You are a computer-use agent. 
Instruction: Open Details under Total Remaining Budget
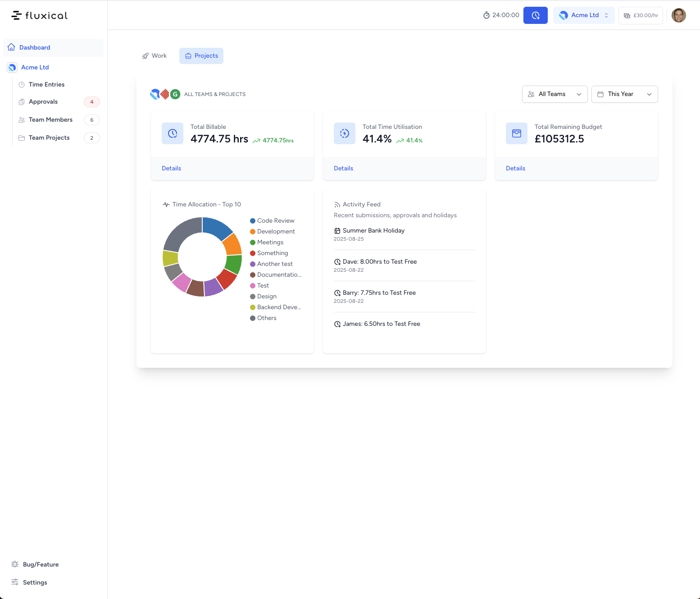click(515, 168)
